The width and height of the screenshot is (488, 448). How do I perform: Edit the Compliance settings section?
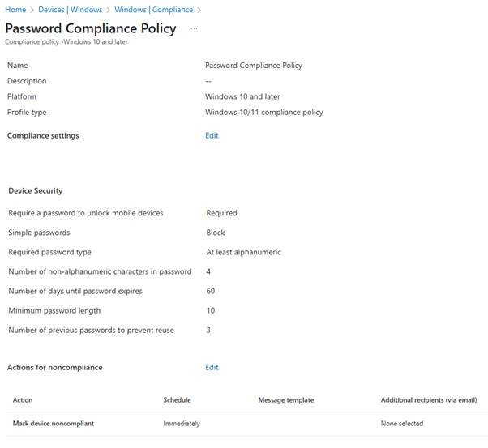point(212,135)
